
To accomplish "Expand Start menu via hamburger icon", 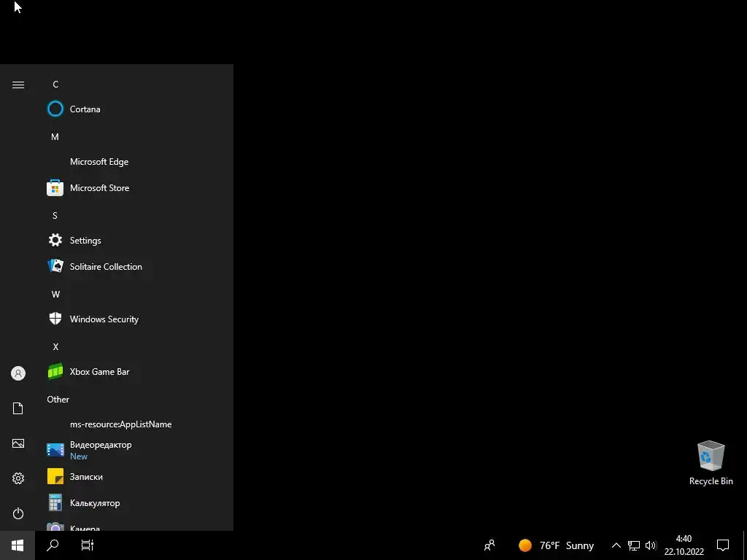I will (x=18, y=85).
